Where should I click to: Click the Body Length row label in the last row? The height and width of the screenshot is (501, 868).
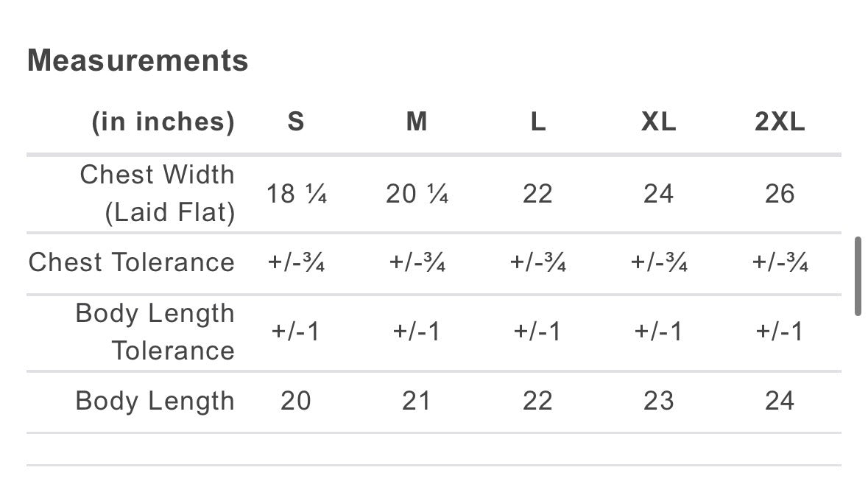tap(155, 401)
